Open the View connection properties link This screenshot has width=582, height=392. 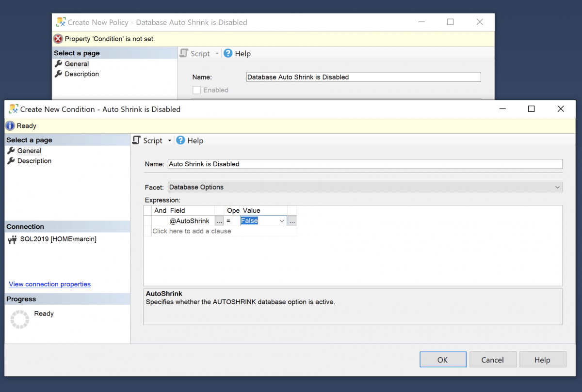pyautogui.click(x=49, y=284)
